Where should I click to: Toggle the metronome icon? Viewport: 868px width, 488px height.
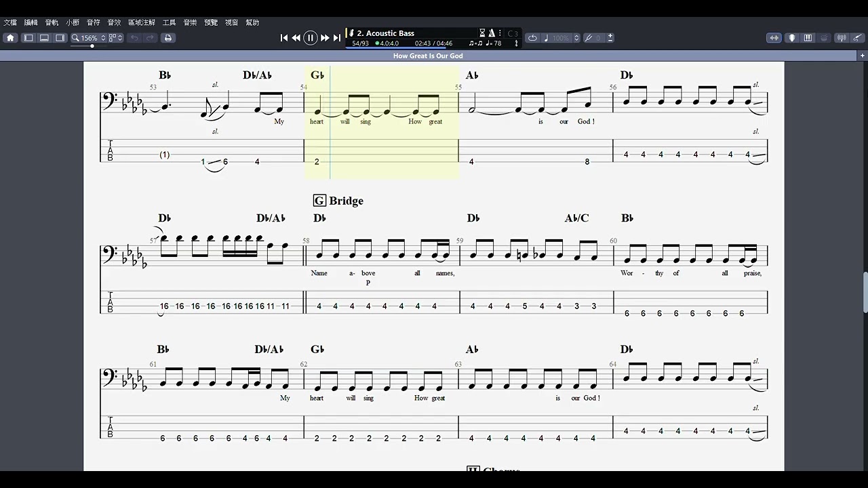point(492,33)
